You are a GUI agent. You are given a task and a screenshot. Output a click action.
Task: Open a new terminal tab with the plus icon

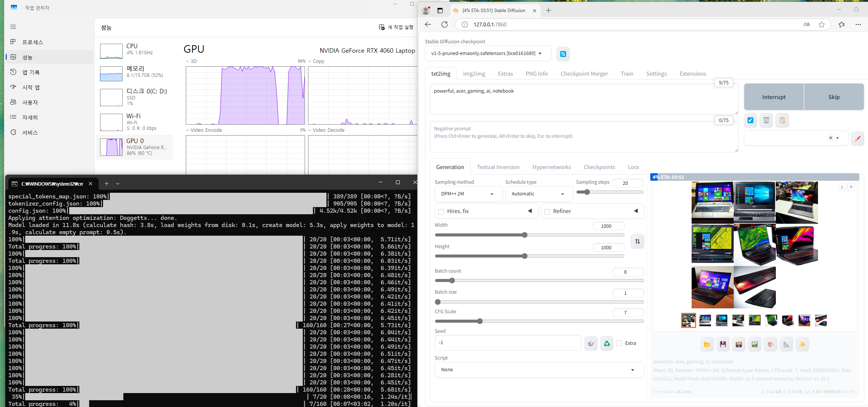coord(106,184)
